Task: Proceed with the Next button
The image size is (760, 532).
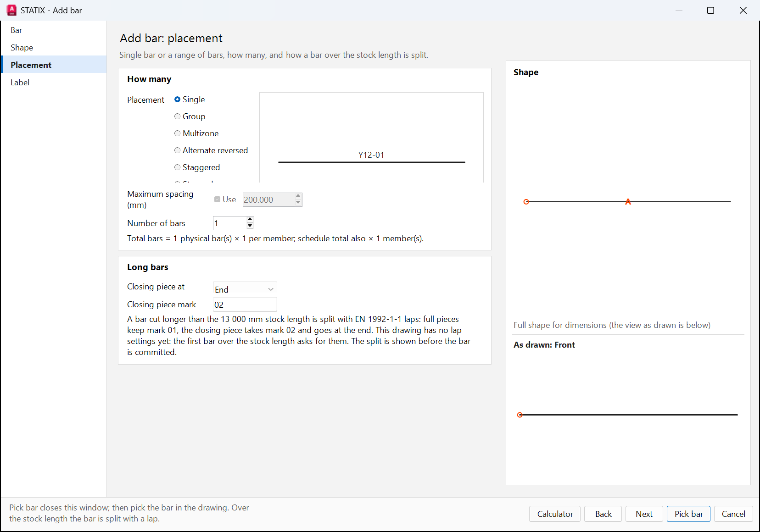Action: point(644,514)
